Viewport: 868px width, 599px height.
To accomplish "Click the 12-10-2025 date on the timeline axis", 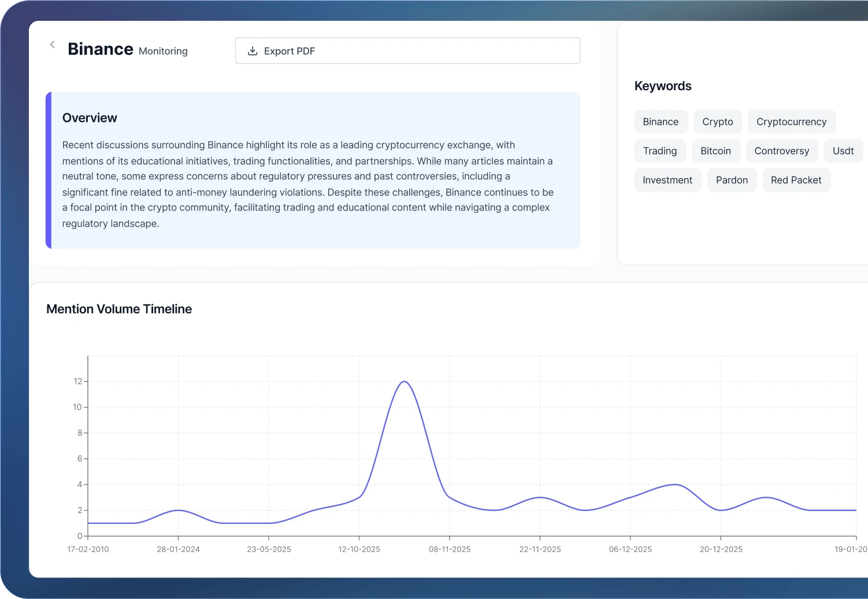I will 359,549.
